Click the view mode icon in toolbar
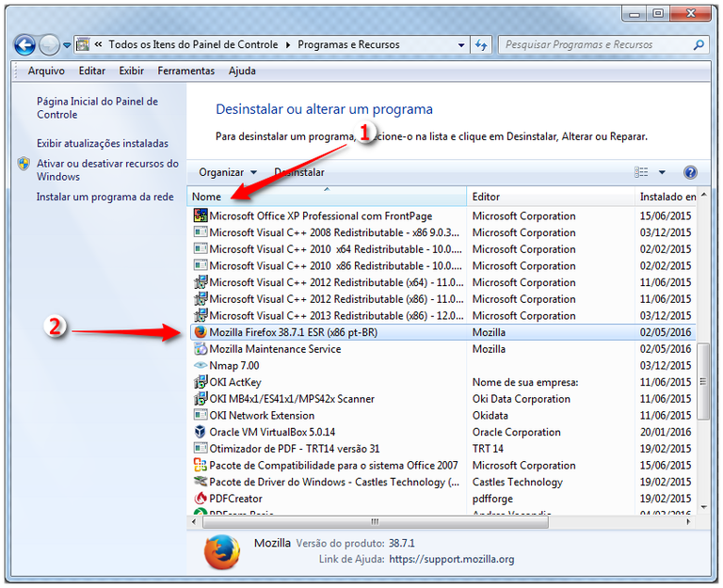Image resolution: width=723 pixels, height=588 pixels. click(642, 172)
